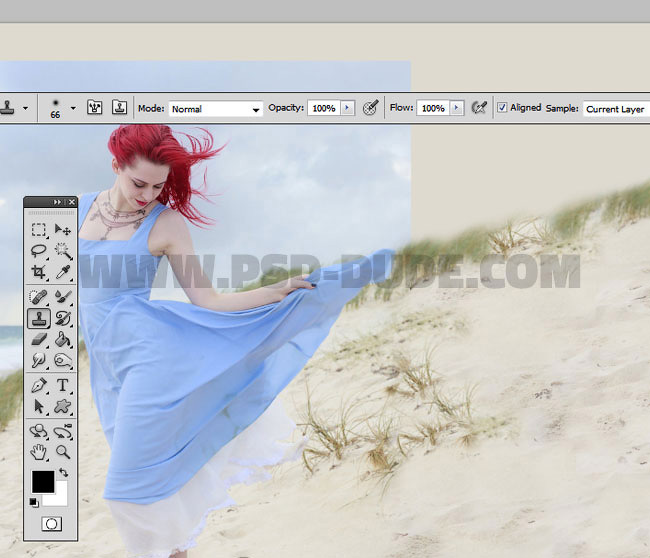Viewport: 650px width, 558px height.
Task: Open the brush preset picker arrow
Action: click(73, 108)
